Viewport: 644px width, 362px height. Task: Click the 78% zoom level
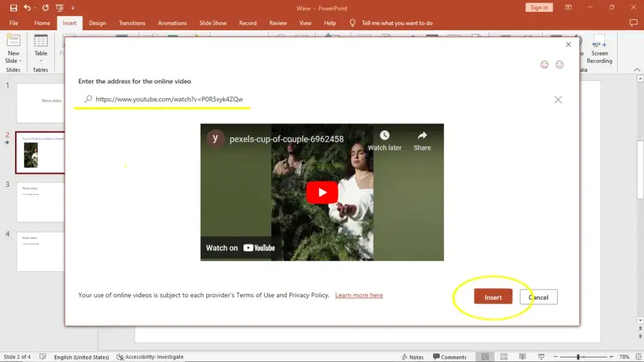[x=625, y=357]
